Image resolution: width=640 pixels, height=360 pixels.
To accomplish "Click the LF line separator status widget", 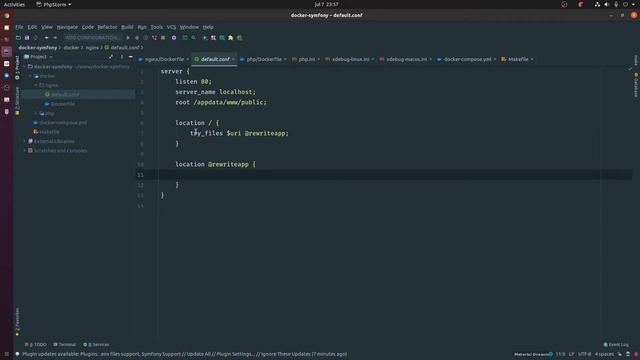I will (x=571, y=354).
